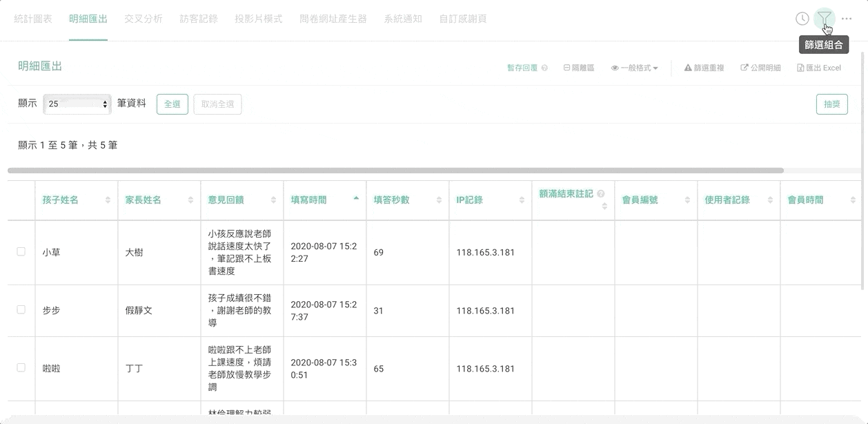Switch to the 交叉分析 tab

tap(143, 19)
